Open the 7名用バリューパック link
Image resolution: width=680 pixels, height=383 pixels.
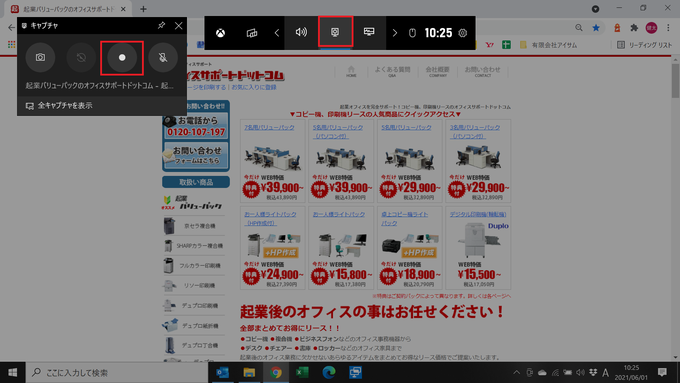pos(269,127)
